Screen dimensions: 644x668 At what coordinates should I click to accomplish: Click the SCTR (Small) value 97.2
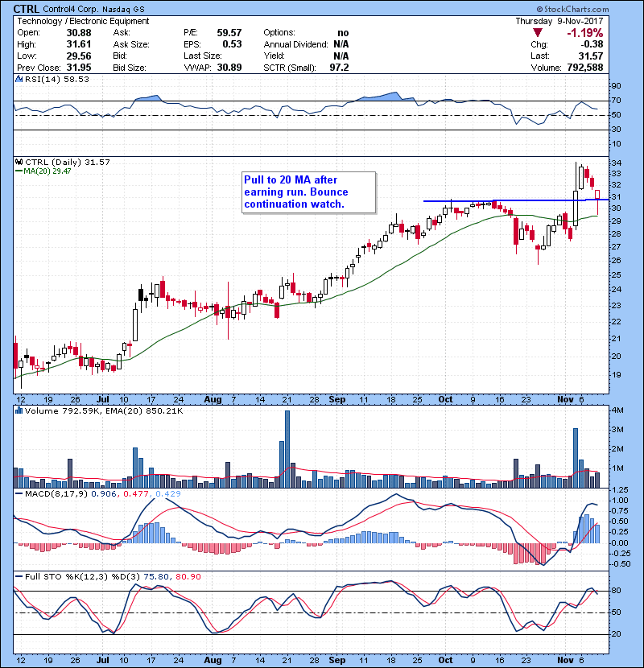(x=339, y=68)
